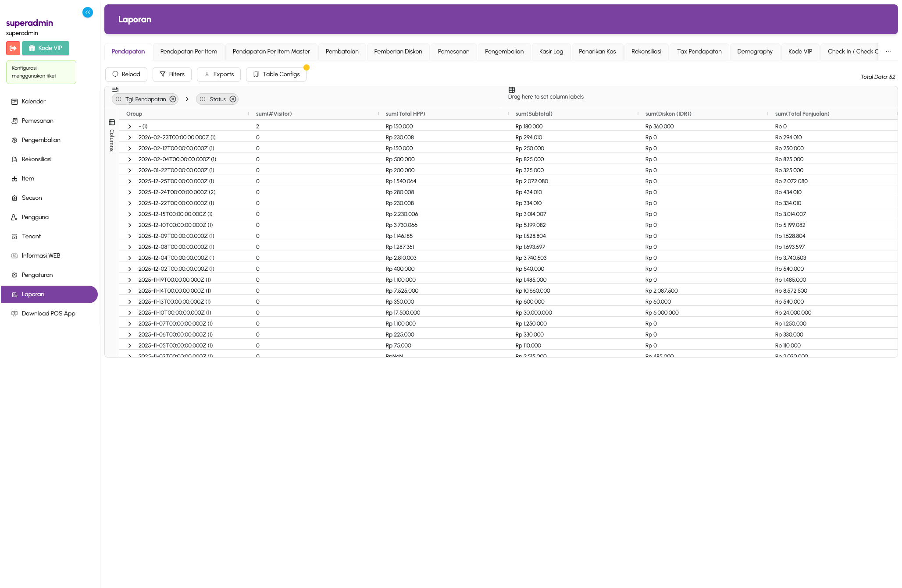Switch to the Pembatalan tab

(342, 51)
